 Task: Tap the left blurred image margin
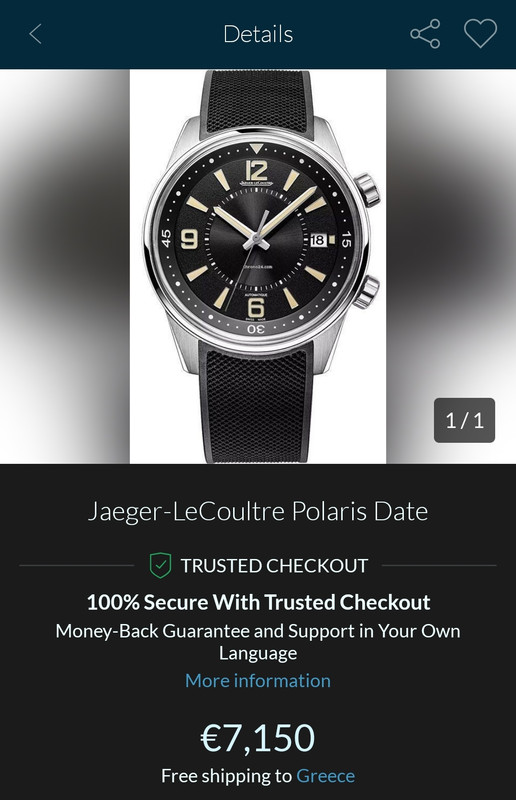coord(65,266)
